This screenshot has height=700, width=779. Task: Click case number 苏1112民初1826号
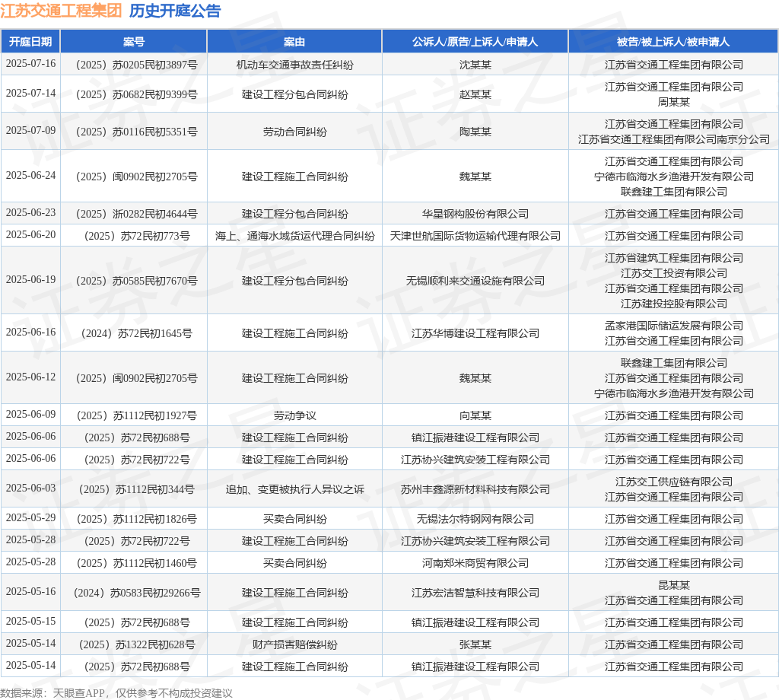[136, 519]
